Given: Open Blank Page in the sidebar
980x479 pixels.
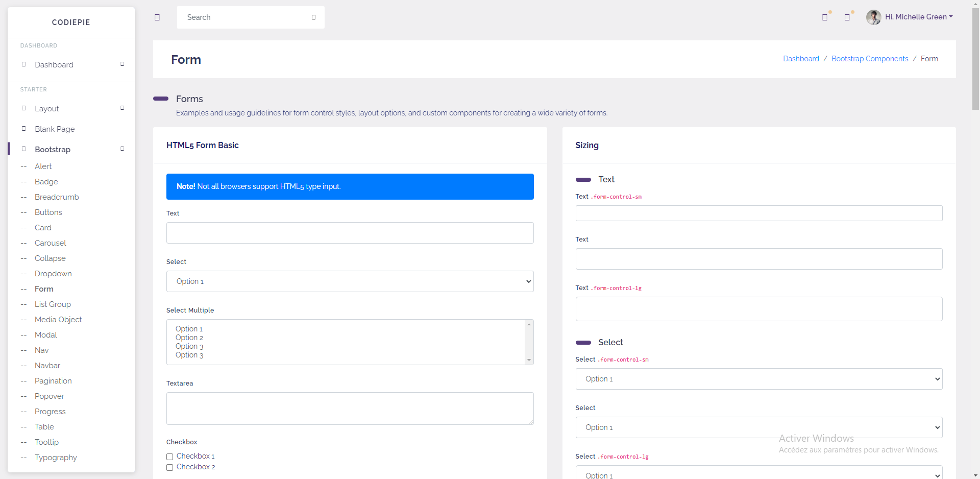Looking at the screenshot, I should [x=55, y=129].
